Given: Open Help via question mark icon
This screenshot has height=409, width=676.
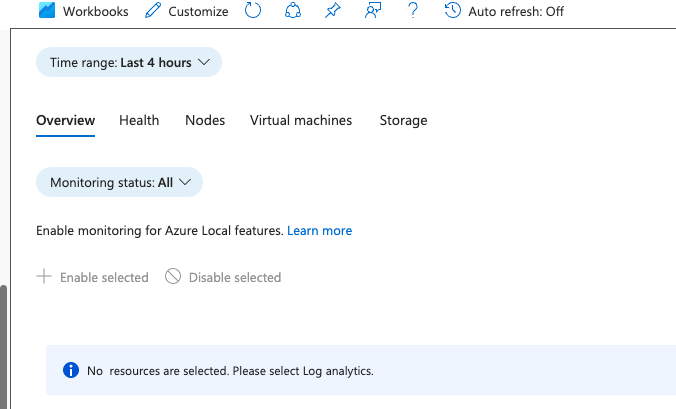Looking at the screenshot, I should click(x=413, y=11).
